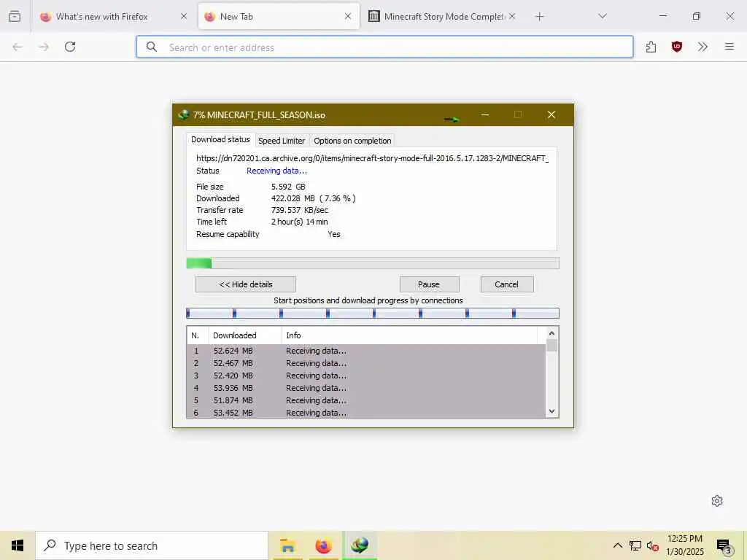Go back with the browser back arrow
Screen dimensions: 747x560
pyautogui.click(x=18, y=47)
